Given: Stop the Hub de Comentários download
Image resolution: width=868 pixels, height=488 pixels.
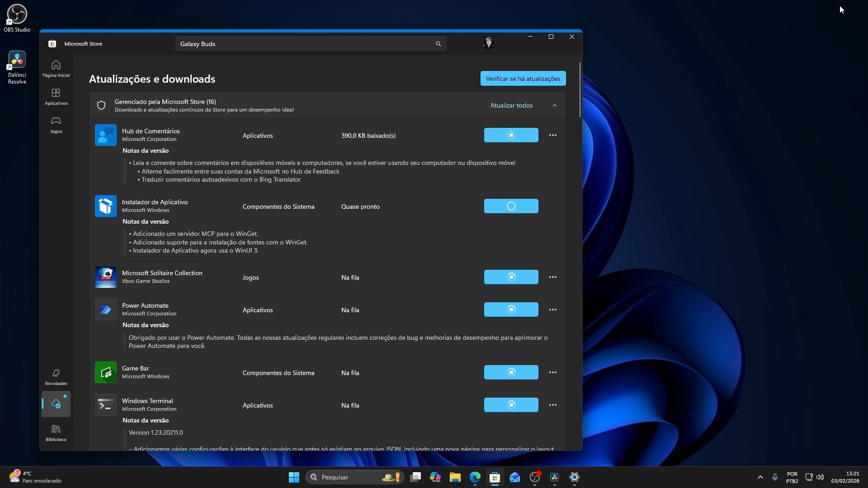Looking at the screenshot, I should [x=511, y=135].
